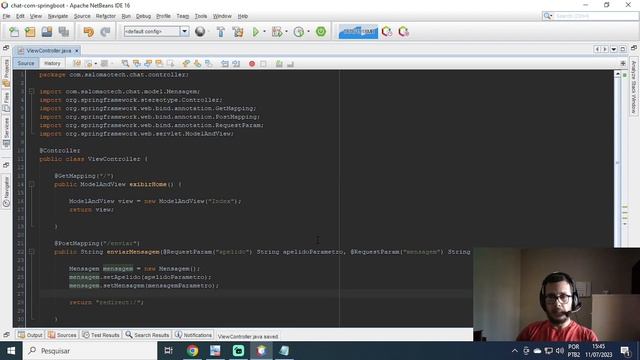The image size is (640, 360).
Task: Build the project with the hammer icon
Action: (221, 31)
